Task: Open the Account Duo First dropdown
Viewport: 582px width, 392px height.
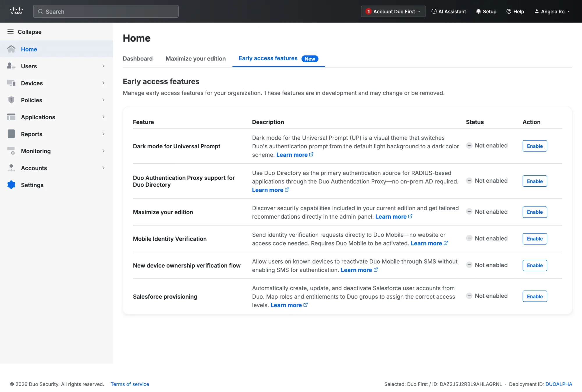Action: tap(393, 11)
